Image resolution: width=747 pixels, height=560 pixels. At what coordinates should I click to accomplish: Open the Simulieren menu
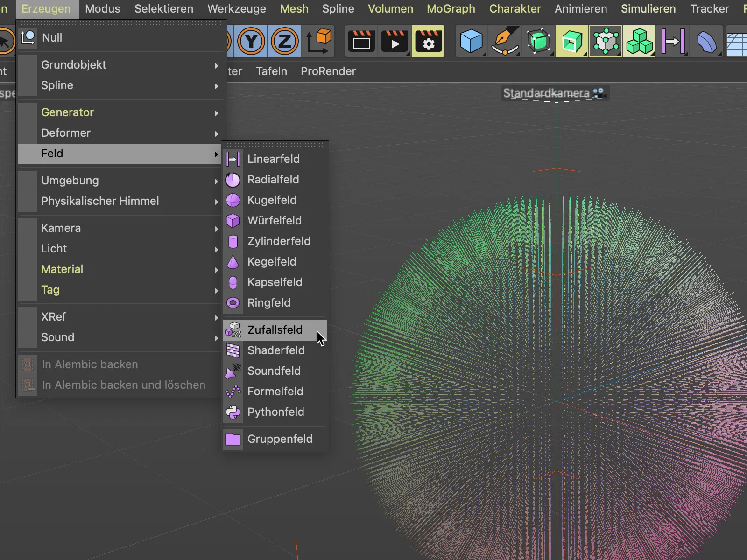(648, 9)
